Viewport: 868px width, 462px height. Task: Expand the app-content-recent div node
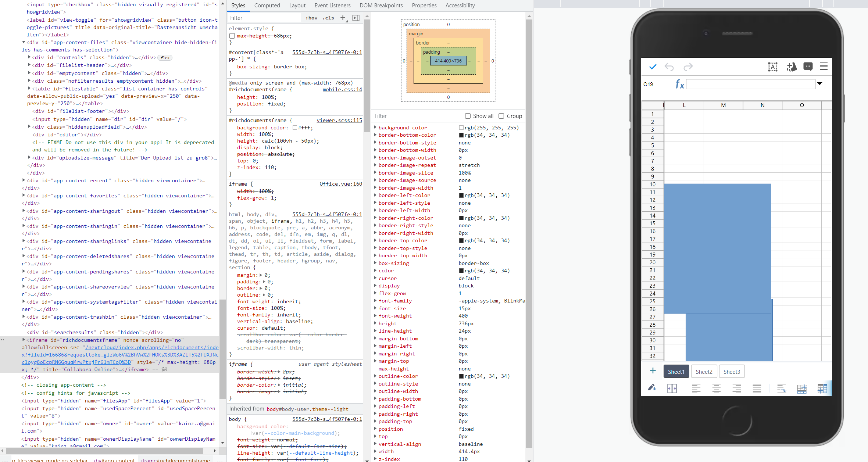24,180
